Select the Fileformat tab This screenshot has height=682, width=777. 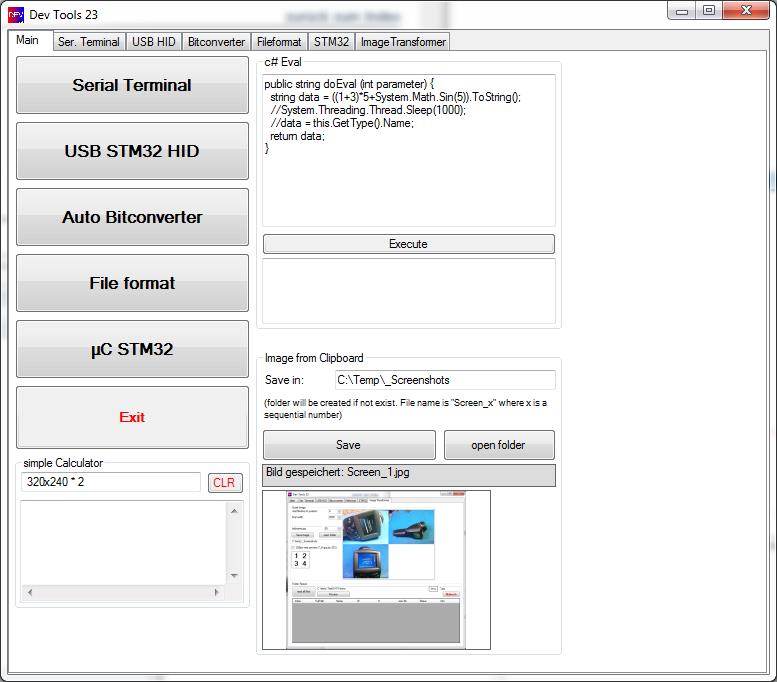pos(279,42)
